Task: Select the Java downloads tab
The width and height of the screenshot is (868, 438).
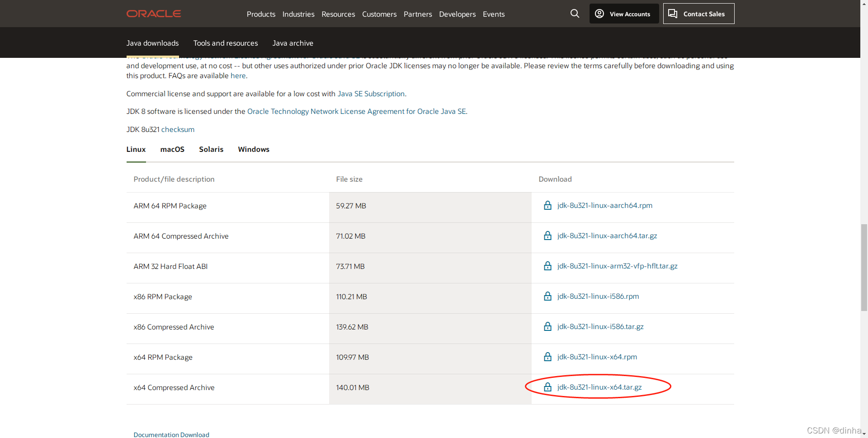Action: pos(152,43)
